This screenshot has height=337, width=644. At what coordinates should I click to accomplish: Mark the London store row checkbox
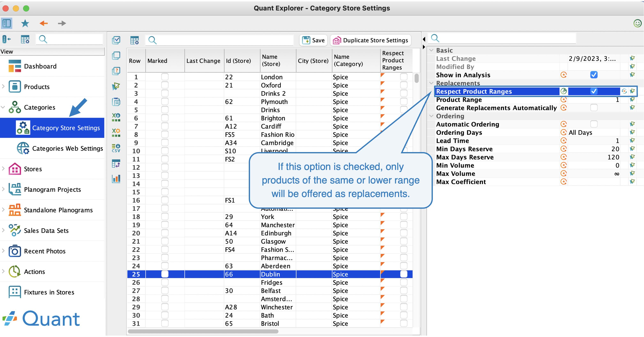pyautogui.click(x=165, y=77)
